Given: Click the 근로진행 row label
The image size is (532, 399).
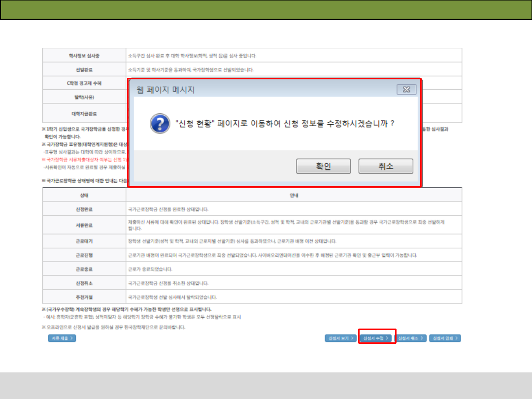Looking at the screenshot, I should 84,255.
